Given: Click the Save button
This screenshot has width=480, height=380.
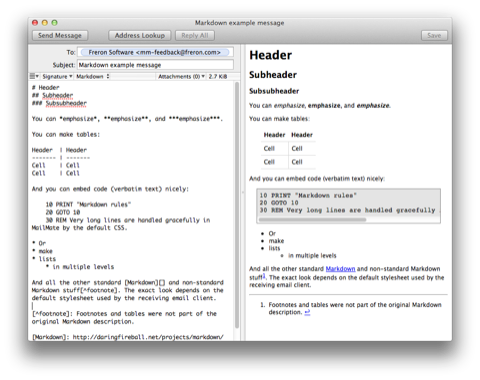Looking at the screenshot, I should (434, 35).
